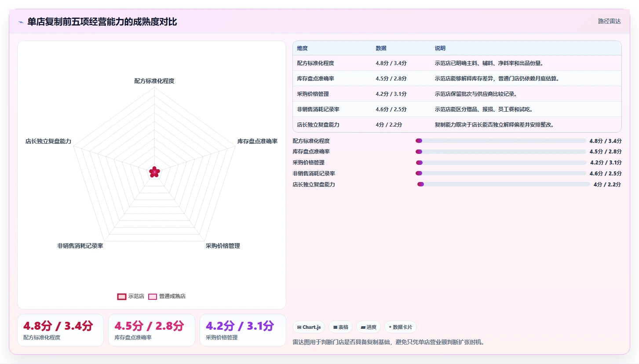Click progress list label 店长独立复盘能力
This screenshot has width=639, height=364.
click(314, 184)
